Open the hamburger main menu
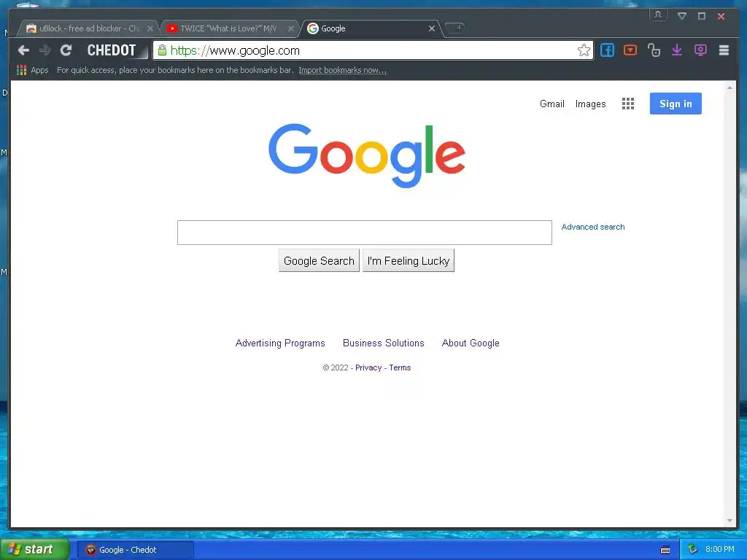 (724, 50)
